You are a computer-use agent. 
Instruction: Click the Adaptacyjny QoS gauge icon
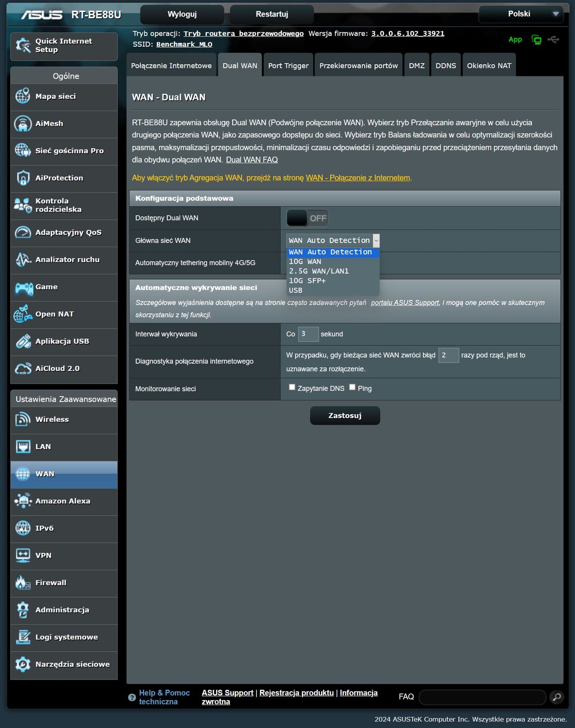tap(23, 233)
